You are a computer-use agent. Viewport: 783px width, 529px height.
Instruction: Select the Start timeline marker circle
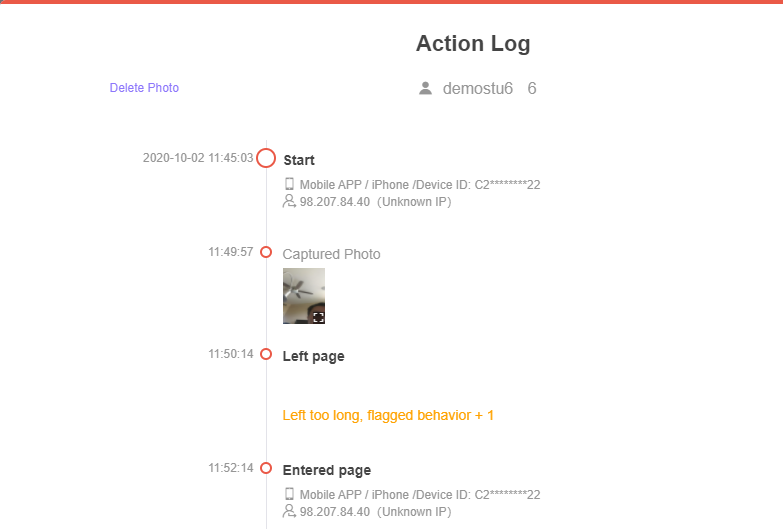tap(266, 158)
